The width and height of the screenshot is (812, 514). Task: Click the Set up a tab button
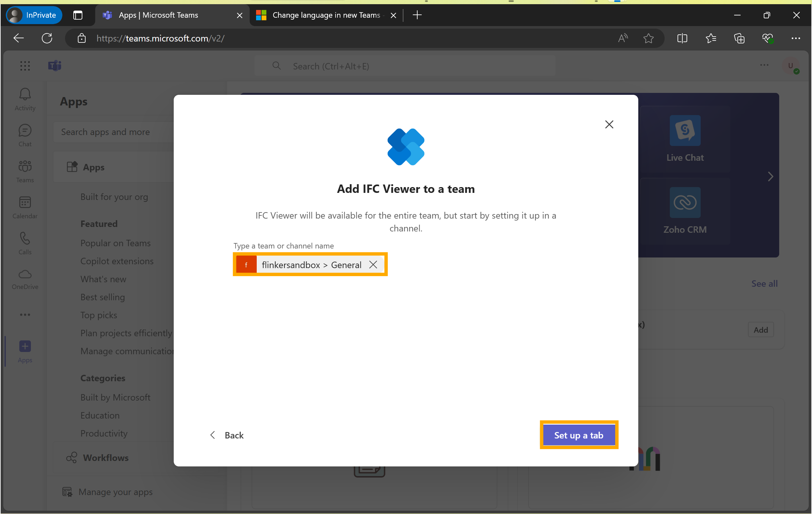coord(579,435)
